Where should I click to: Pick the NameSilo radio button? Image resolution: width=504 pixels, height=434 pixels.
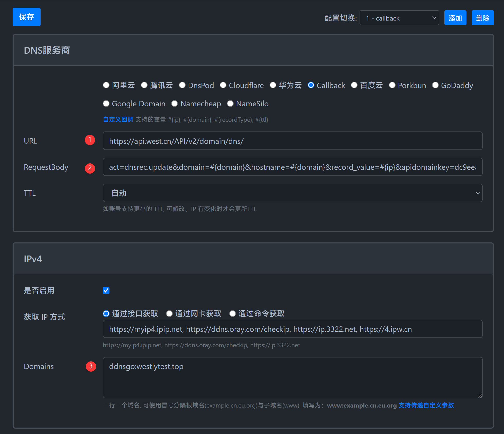[230, 104]
